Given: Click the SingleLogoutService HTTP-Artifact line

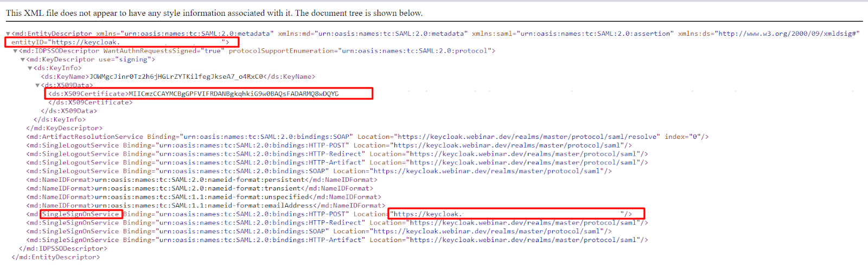Looking at the screenshot, I should [337, 162].
